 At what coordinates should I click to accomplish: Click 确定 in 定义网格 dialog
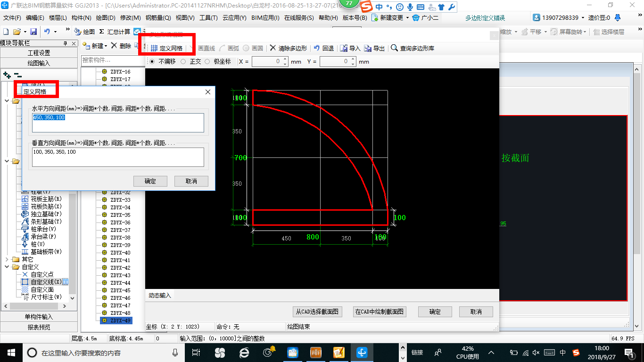click(x=150, y=181)
